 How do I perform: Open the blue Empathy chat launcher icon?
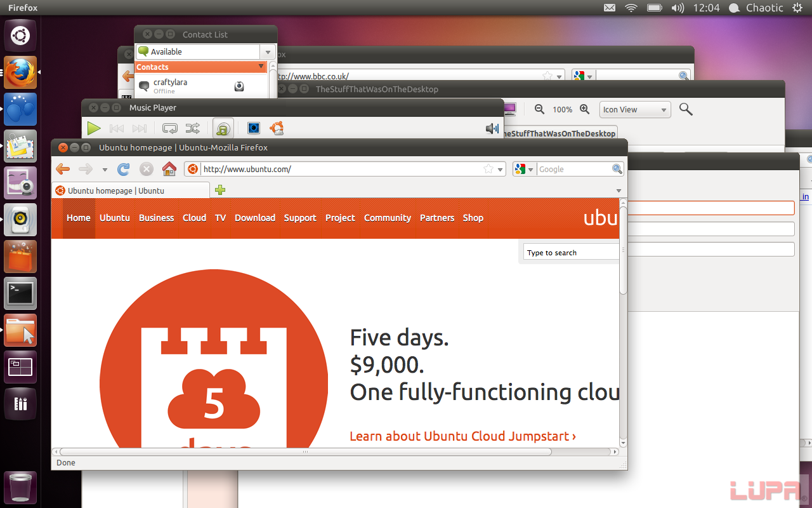click(20, 109)
